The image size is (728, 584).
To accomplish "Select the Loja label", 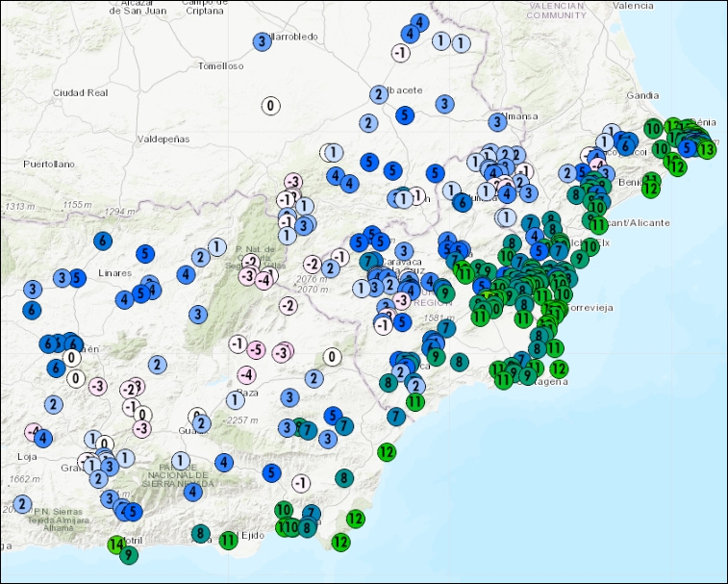I will [27, 457].
